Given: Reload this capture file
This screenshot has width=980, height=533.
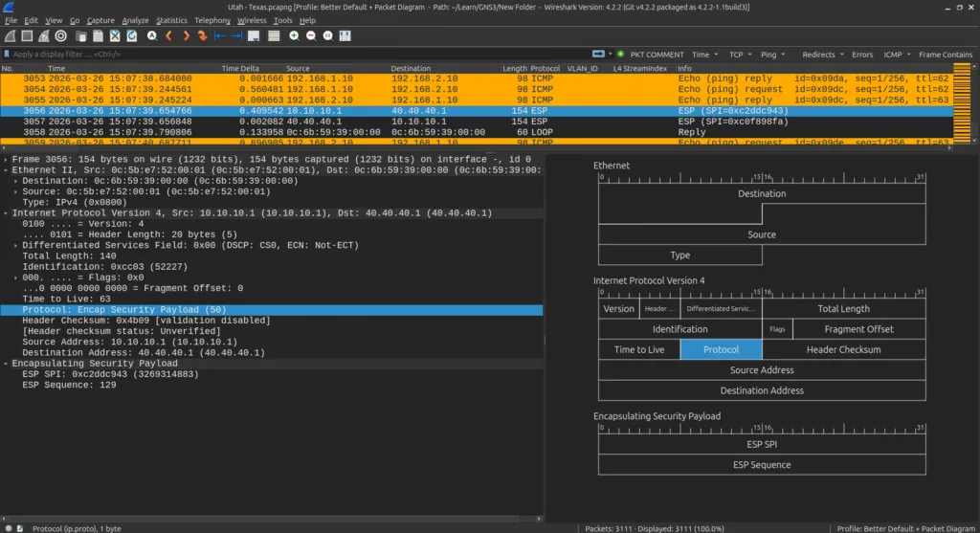Looking at the screenshot, I should pyautogui.click(x=132, y=36).
